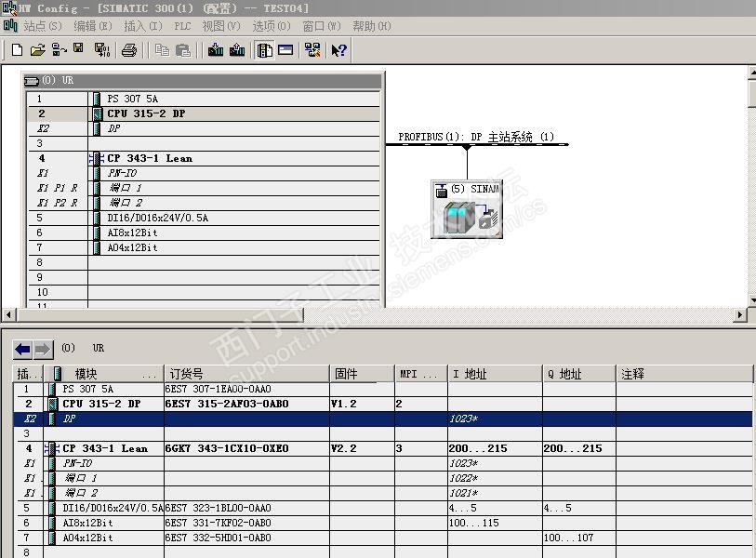Click the Download to Module icon
The height and width of the screenshot is (558, 756).
point(216,49)
